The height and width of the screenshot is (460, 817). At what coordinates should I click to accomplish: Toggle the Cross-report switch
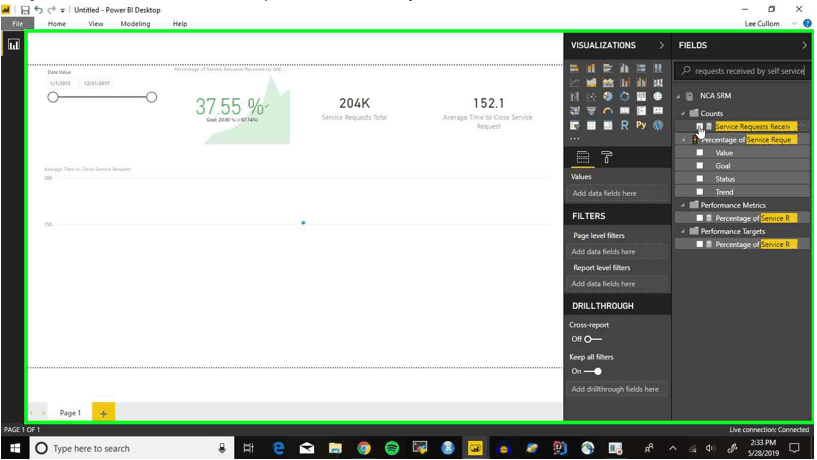pos(592,339)
